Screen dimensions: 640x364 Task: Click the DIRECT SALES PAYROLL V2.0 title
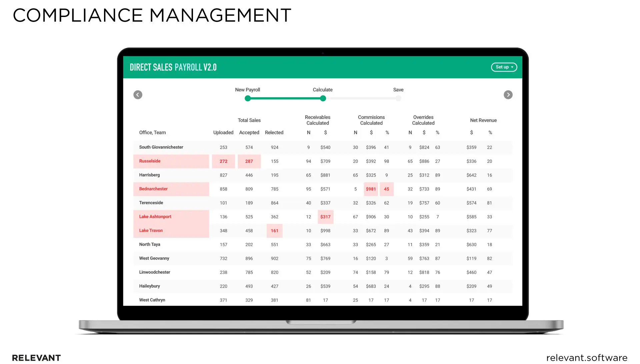pos(173,67)
